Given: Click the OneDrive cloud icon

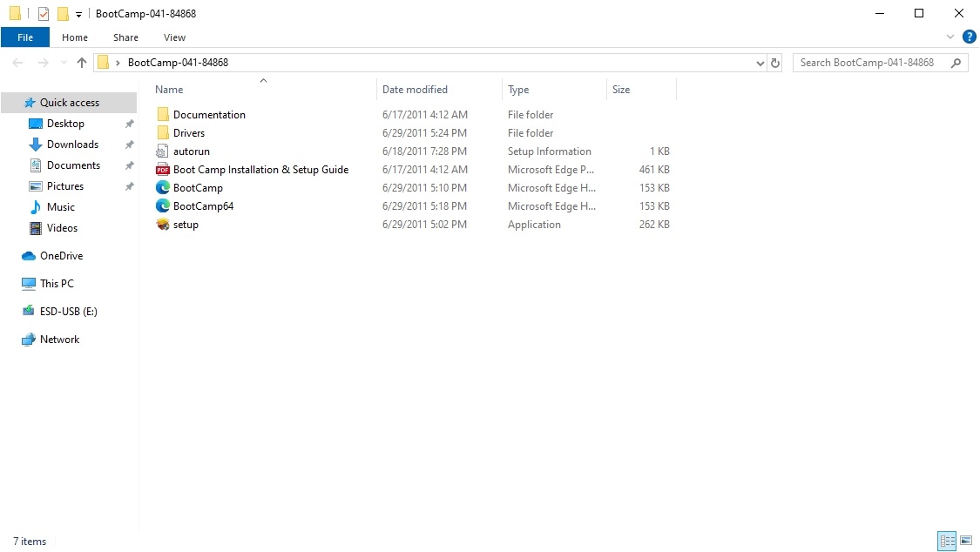Looking at the screenshot, I should tap(28, 256).
